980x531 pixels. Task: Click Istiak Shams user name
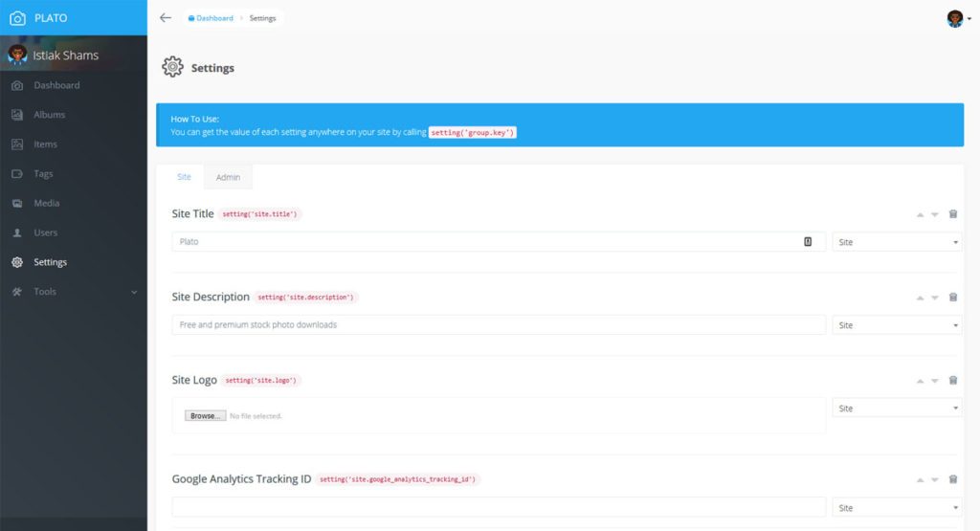pos(66,55)
